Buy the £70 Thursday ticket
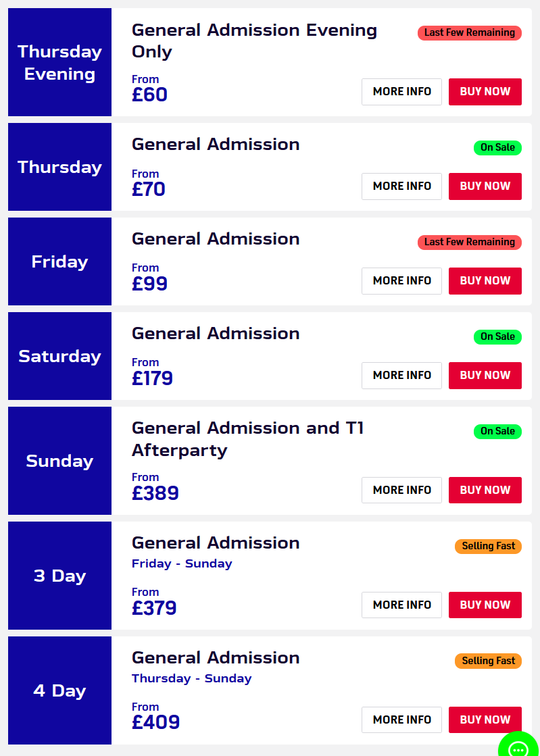This screenshot has height=756, width=540. tap(485, 186)
